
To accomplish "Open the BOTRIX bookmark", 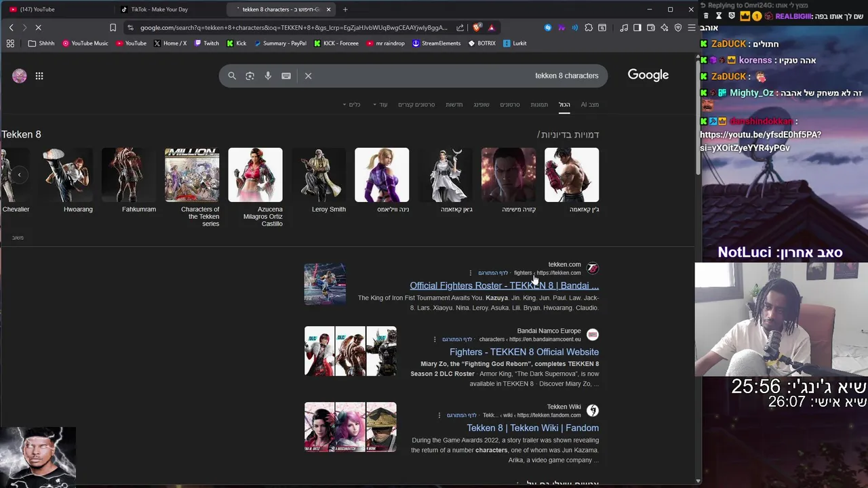I will [481, 43].
